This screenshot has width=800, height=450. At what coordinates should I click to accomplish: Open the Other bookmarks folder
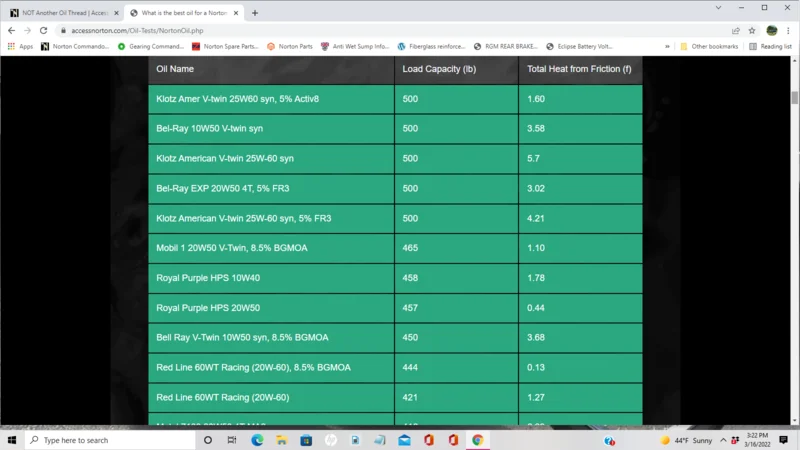pos(708,46)
